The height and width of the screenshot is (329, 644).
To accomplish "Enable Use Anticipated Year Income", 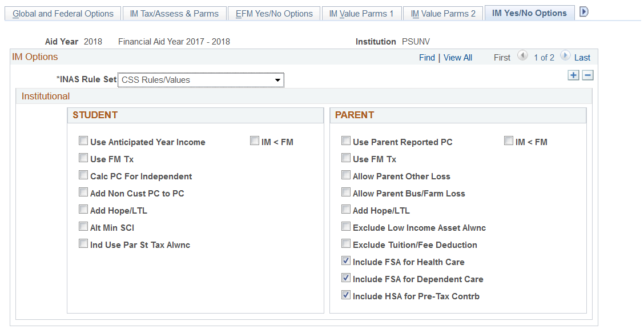I will pos(83,141).
